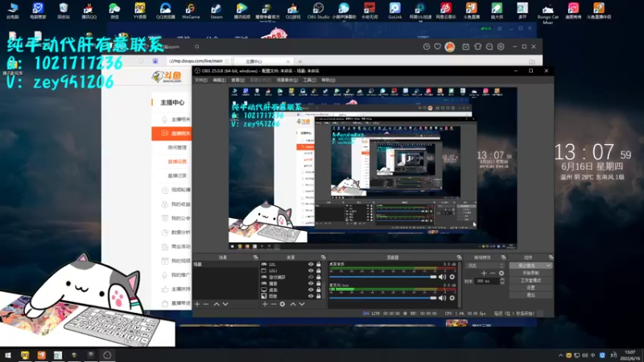Image resolution: width=644 pixels, height=362 pixels.
Task: Click 开始录制 button in OBS controls
Action: pyautogui.click(x=530, y=273)
